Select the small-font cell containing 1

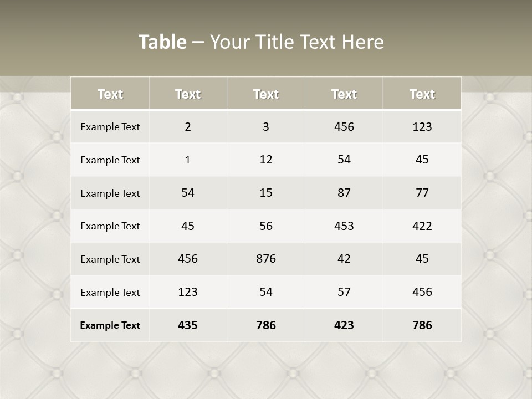188,160
